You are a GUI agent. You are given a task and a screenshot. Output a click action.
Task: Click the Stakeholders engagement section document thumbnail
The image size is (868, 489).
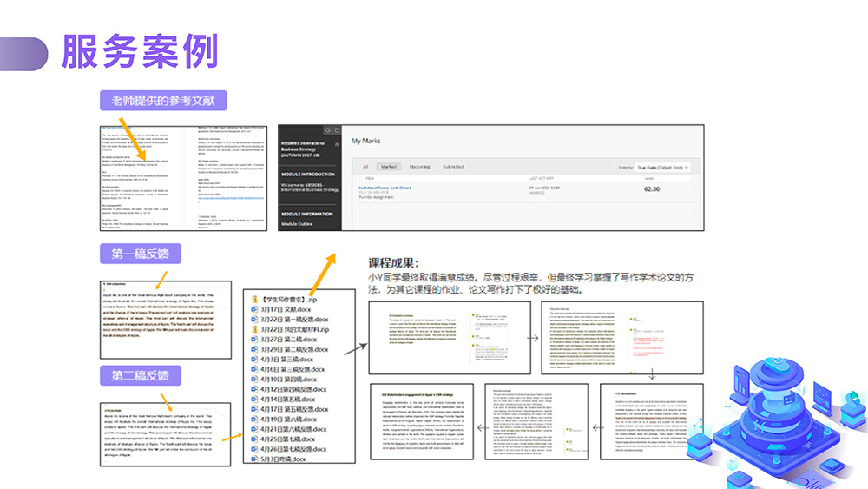tap(422, 421)
